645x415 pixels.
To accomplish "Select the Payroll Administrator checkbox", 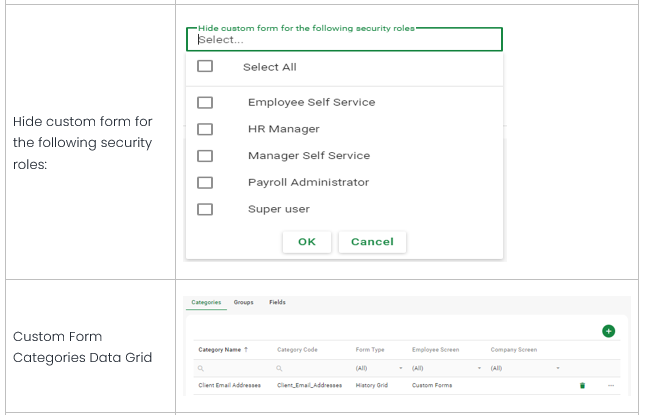I will (x=205, y=182).
